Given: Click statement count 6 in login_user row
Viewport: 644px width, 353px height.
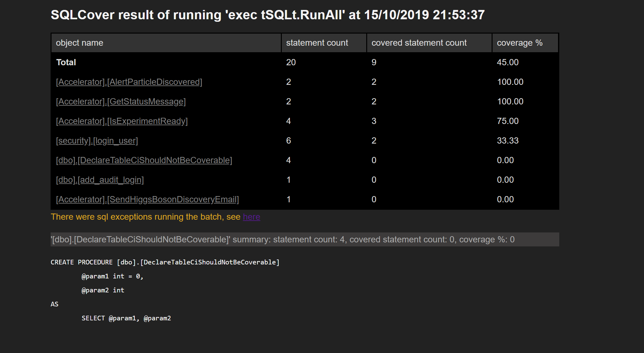Looking at the screenshot, I should [x=289, y=141].
